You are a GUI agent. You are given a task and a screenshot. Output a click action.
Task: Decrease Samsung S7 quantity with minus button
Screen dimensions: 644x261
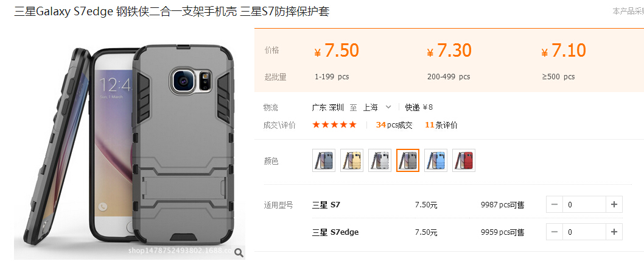[555, 205]
